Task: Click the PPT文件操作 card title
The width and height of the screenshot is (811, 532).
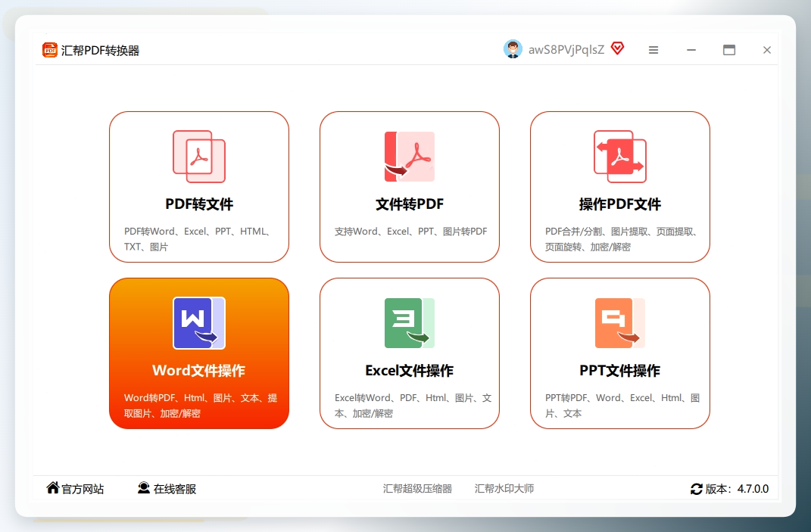Action: coord(620,371)
